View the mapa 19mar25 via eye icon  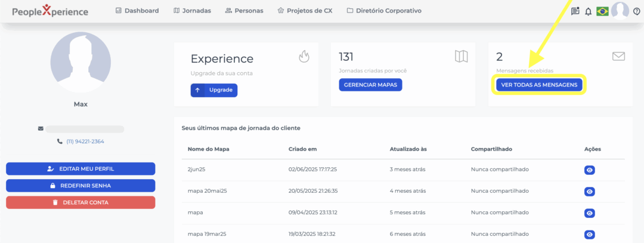(589, 235)
